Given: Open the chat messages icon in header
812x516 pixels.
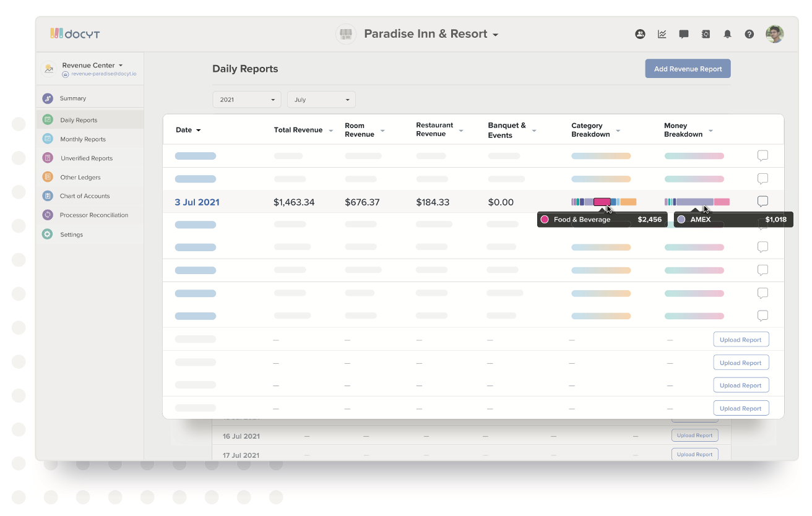Looking at the screenshot, I should point(684,34).
